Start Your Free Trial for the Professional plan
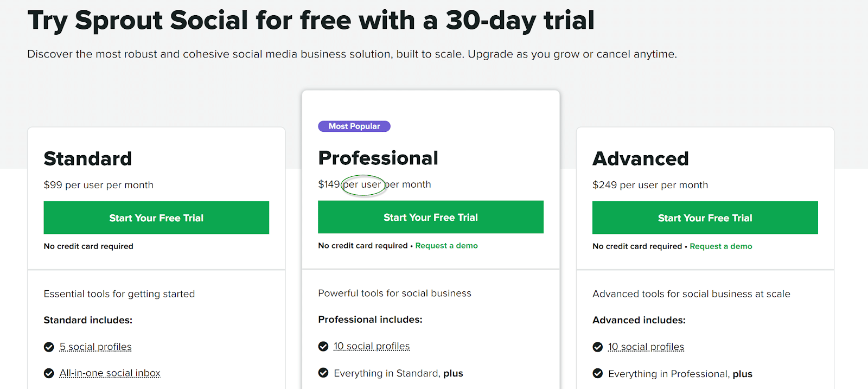The image size is (868, 389). [430, 217]
